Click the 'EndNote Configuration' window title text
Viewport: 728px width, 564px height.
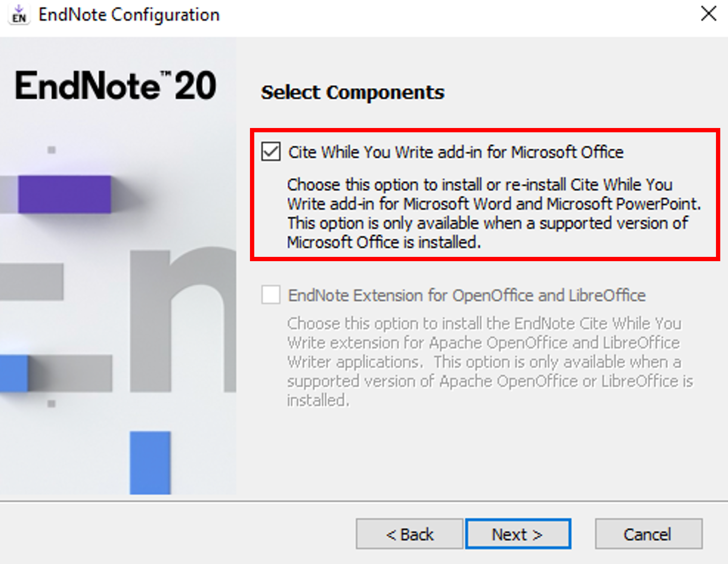tap(129, 15)
